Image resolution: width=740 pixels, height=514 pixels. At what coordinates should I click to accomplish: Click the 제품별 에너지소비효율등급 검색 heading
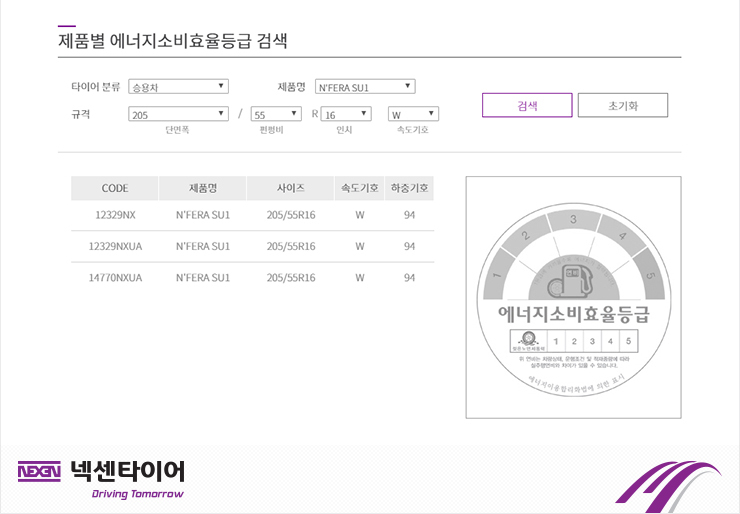coord(173,41)
